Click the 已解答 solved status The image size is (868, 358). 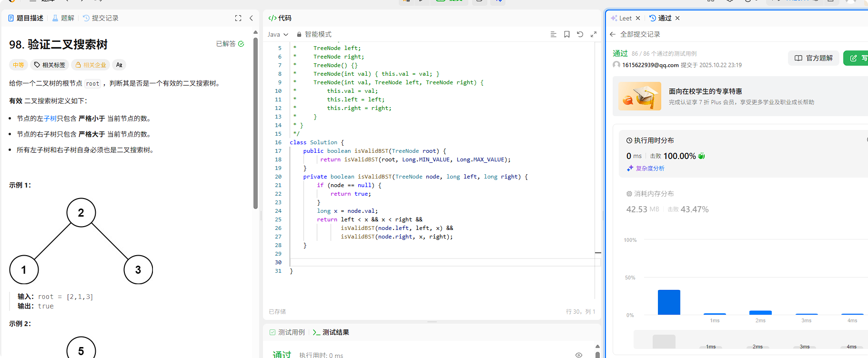[x=230, y=44]
